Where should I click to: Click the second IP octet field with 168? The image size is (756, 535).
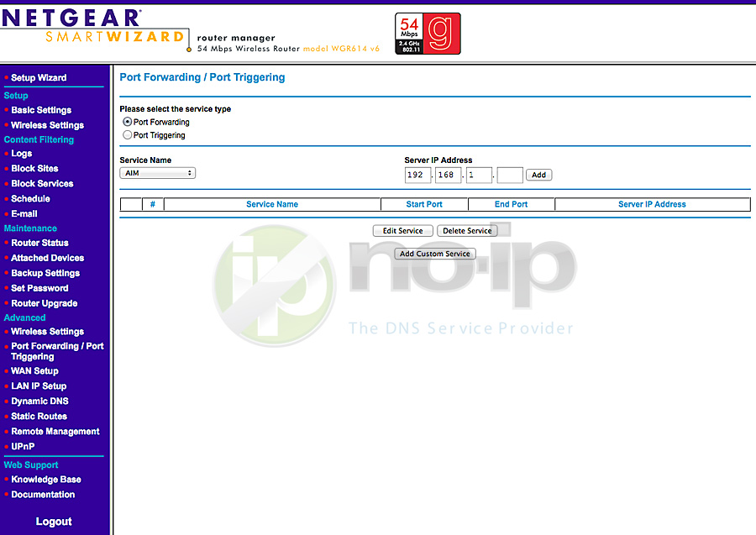point(448,175)
